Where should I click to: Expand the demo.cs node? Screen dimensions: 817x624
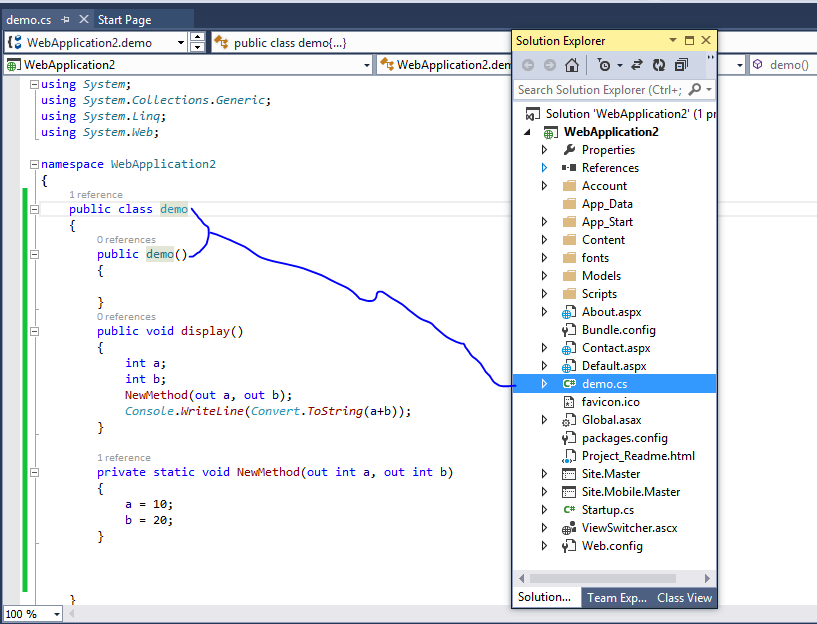[544, 384]
